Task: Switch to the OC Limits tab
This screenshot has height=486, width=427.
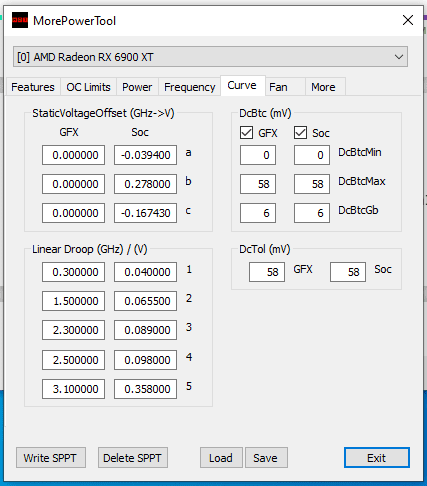Action: [88, 87]
